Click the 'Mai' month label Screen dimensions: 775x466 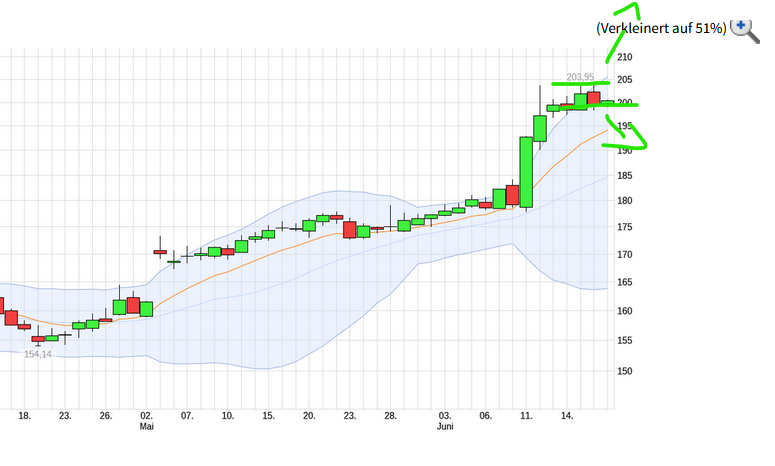(x=146, y=426)
